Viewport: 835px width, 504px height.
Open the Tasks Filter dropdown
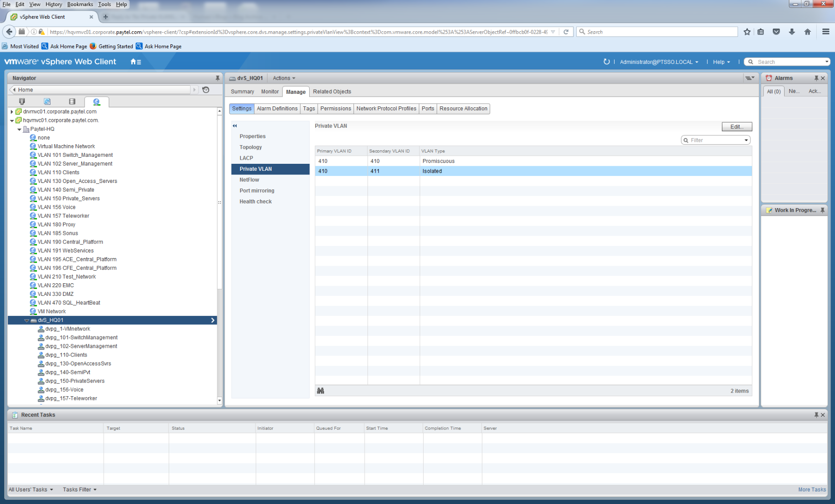click(x=80, y=490)
